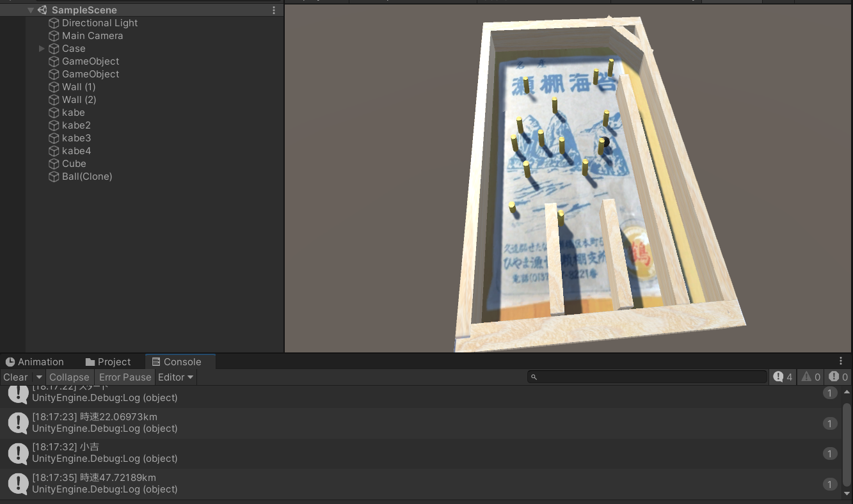Open the Clear options dropdown arrow
This screenshot has width=853, height=504.
click(39, 377)
